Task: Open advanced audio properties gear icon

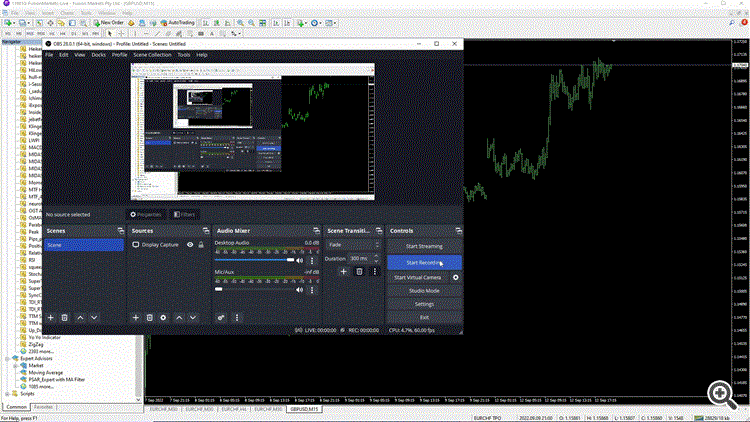Action: pos(221,318)
